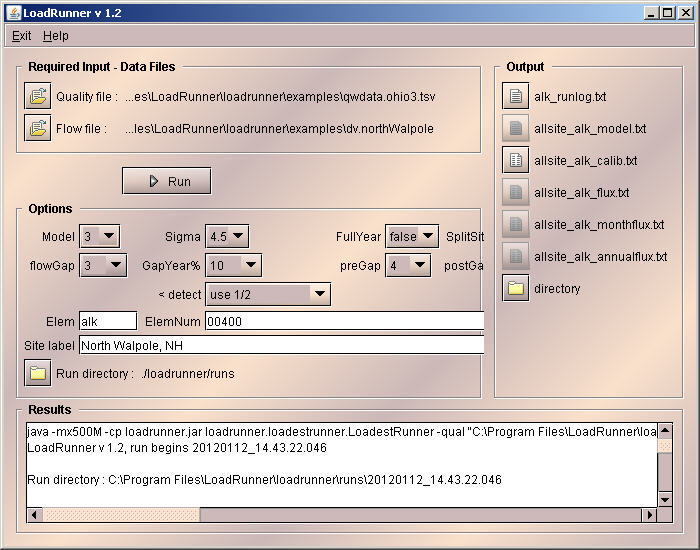
Task: Click the alk_runlog.txt file name
Action: coord(570,96)
